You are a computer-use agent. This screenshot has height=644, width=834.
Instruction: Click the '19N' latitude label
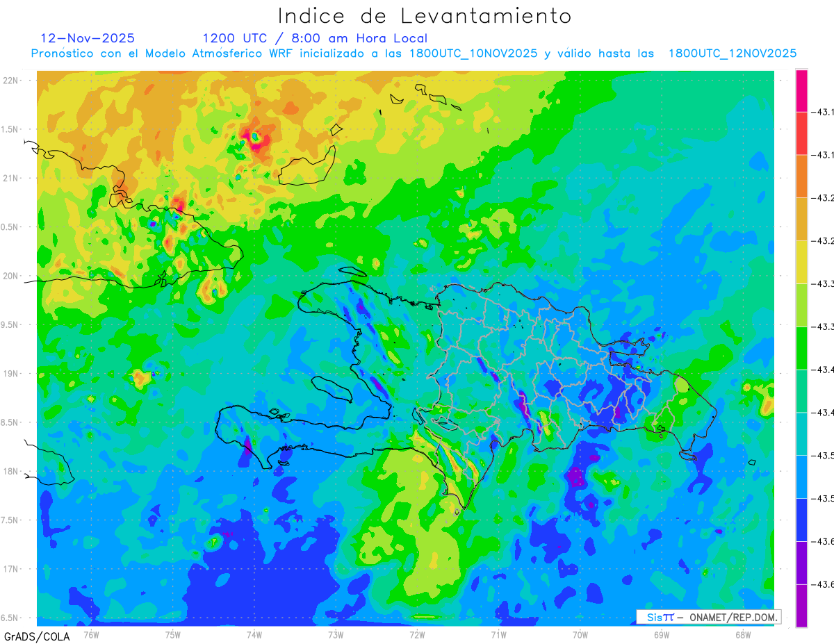click(x=11, y=374)
